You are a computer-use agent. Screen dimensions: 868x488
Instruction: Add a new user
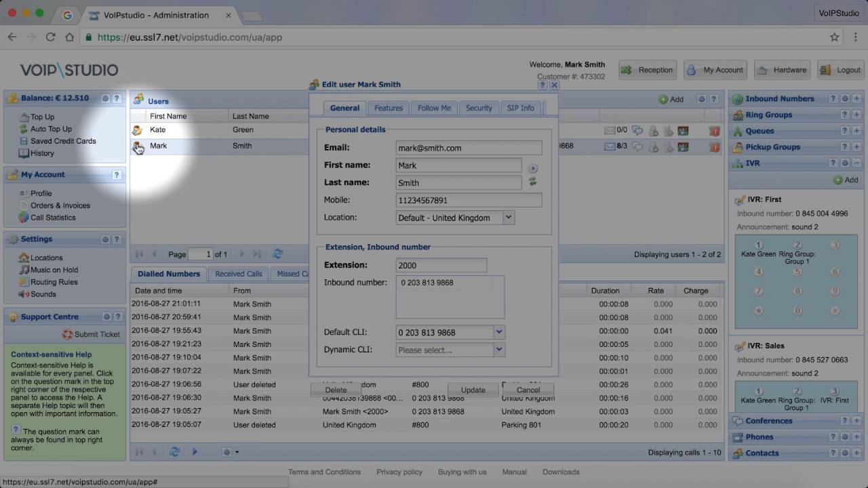tap(671, 100)
